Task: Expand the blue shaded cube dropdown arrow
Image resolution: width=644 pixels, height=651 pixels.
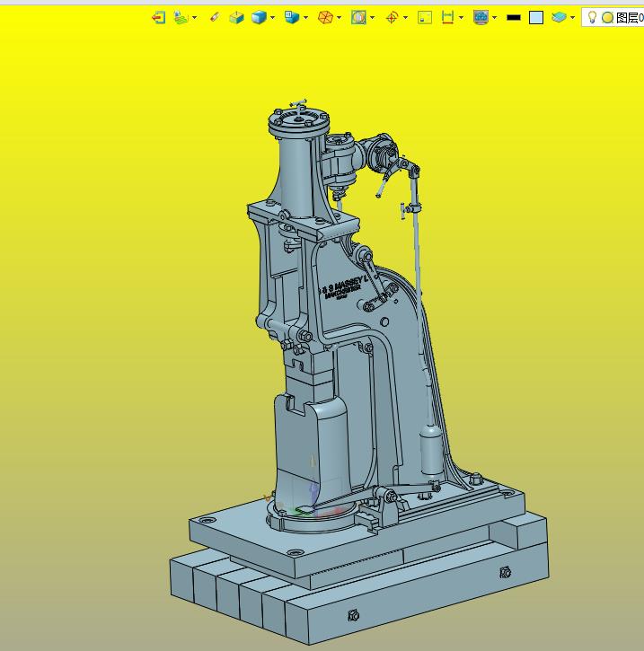Action: [x=272, y=18]
